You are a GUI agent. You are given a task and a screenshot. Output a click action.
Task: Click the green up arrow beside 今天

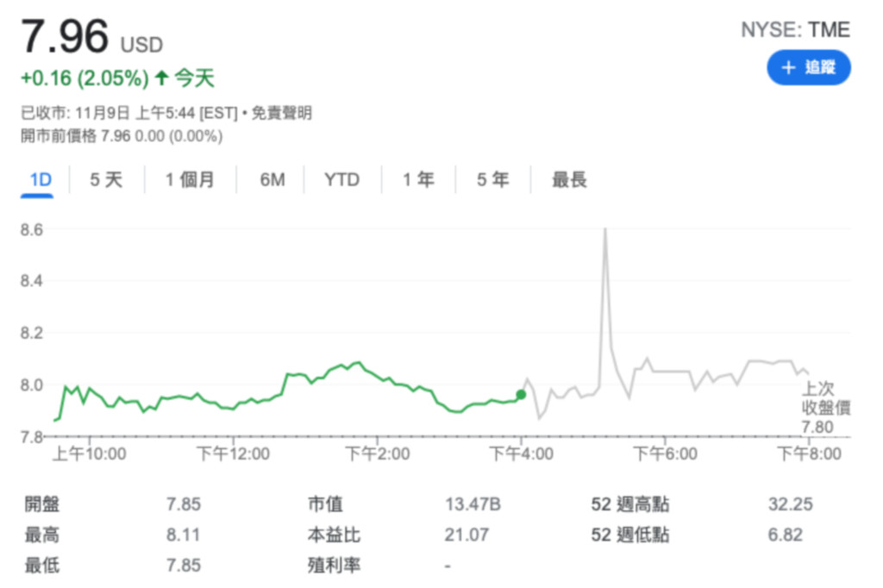[161, 78]
